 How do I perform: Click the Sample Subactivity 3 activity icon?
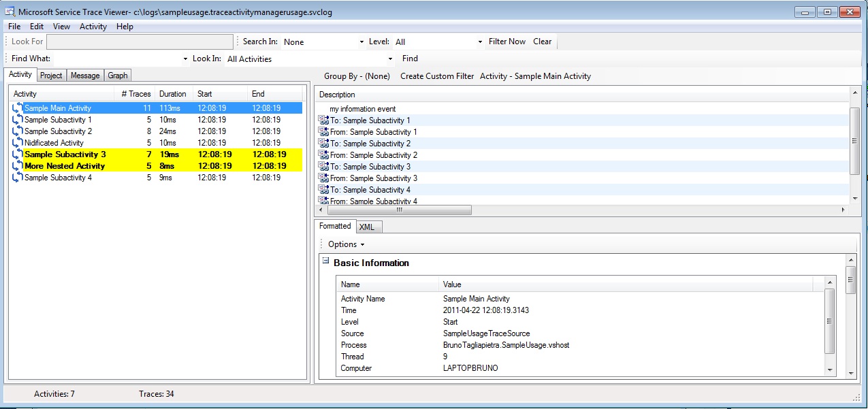pos(18,154)
